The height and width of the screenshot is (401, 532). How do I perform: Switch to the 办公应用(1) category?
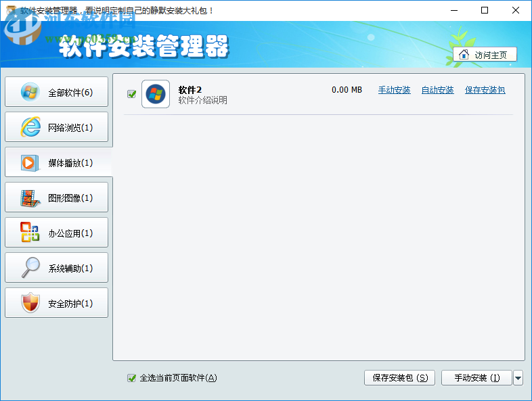(x=57, y=233)
